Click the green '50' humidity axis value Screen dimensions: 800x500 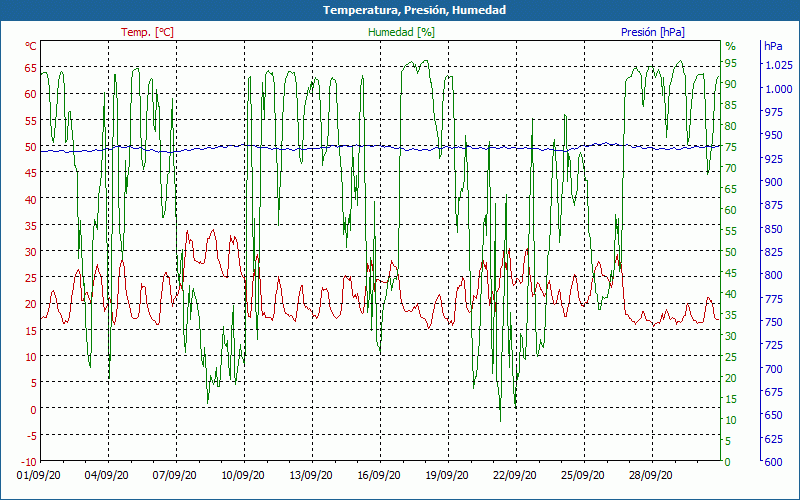click(731, 252)
